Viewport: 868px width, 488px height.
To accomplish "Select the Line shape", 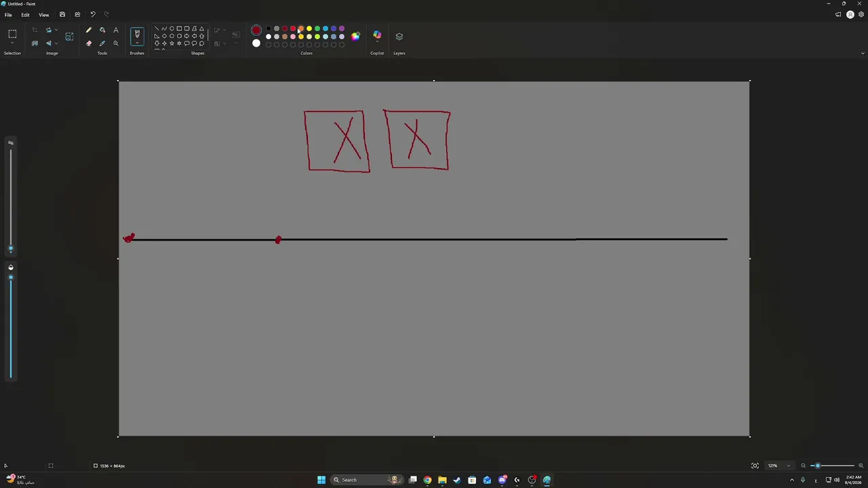I will click(x=157, y=28).
